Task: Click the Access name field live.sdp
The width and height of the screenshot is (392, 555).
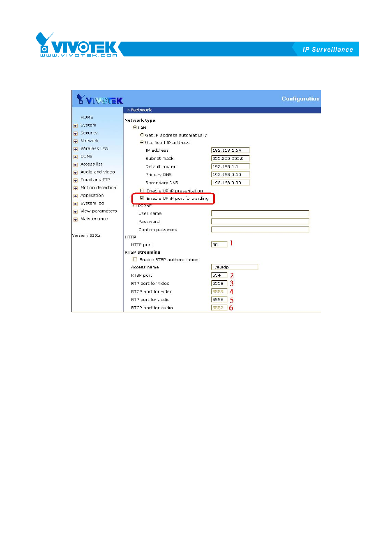Action: pyautogui.click(x=235, y=267)
